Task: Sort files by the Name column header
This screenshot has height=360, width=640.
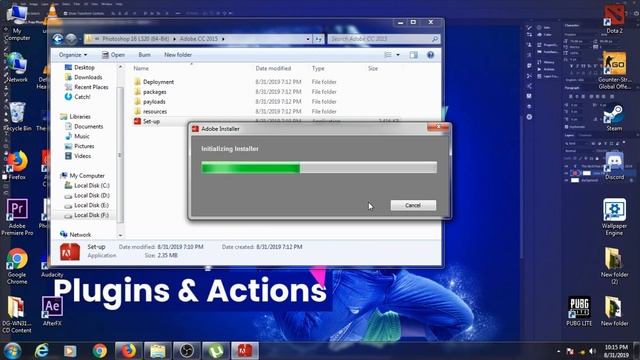Action: (141, 68)
